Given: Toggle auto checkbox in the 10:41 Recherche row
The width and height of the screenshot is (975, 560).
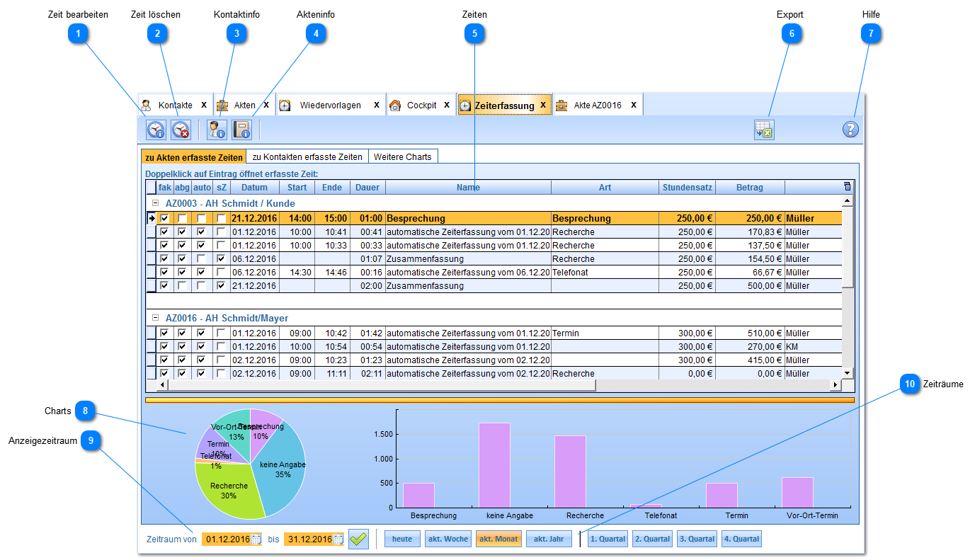Looking at the screenshot, I should point(202,232).
